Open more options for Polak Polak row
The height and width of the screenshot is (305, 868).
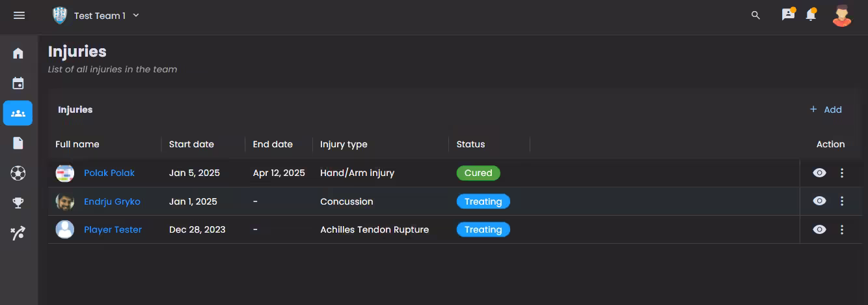click(842, 173)
